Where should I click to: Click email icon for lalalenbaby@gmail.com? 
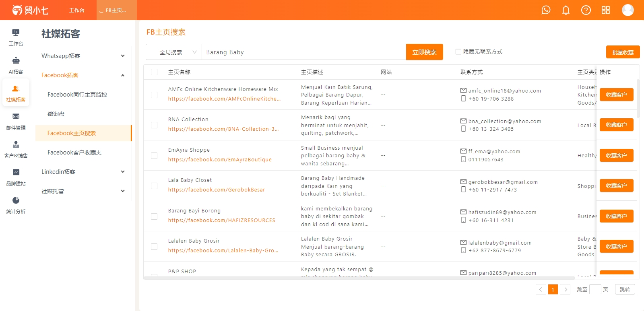point(463,243)
